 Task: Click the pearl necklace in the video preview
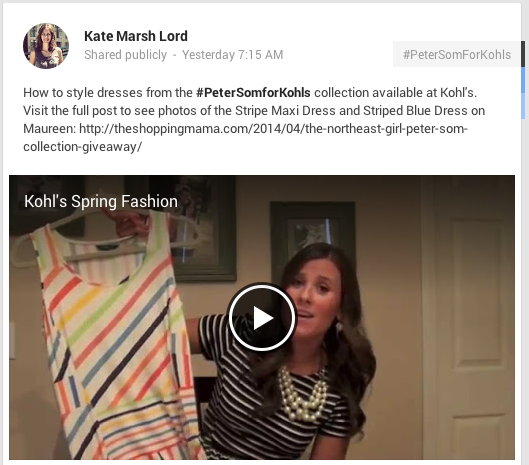[x=303, y=393]
